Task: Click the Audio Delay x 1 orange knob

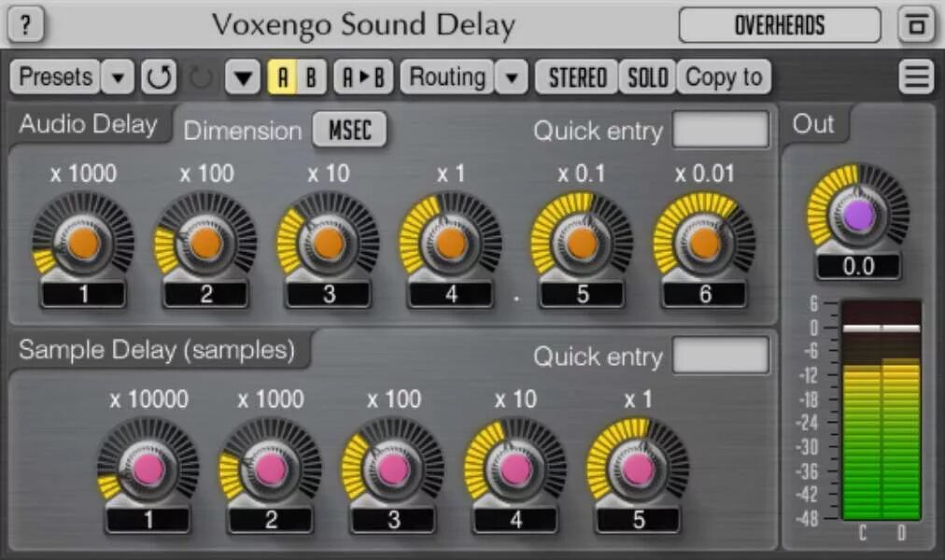Action: click(x=451, y=243)
